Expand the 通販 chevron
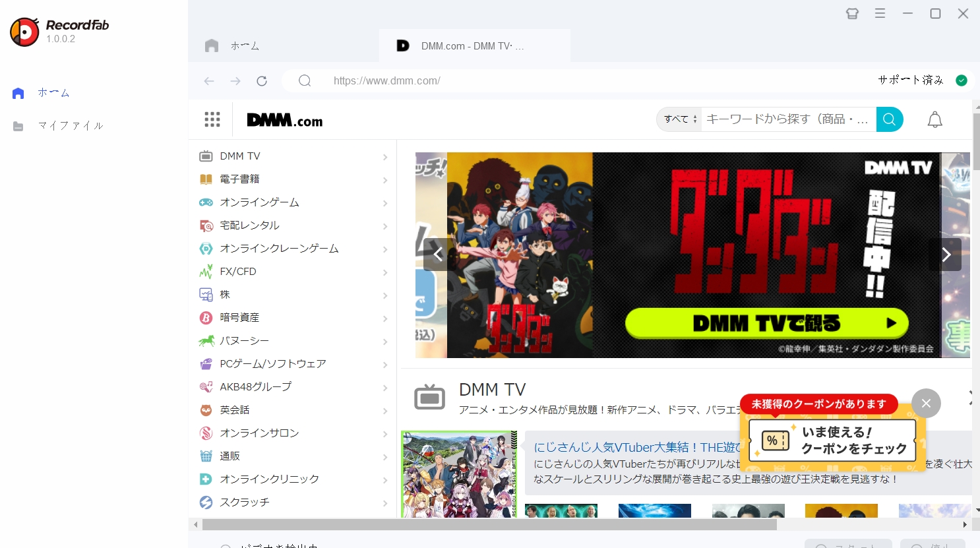The width and height of the screenshot is (980, 548). tap(385, 457)
